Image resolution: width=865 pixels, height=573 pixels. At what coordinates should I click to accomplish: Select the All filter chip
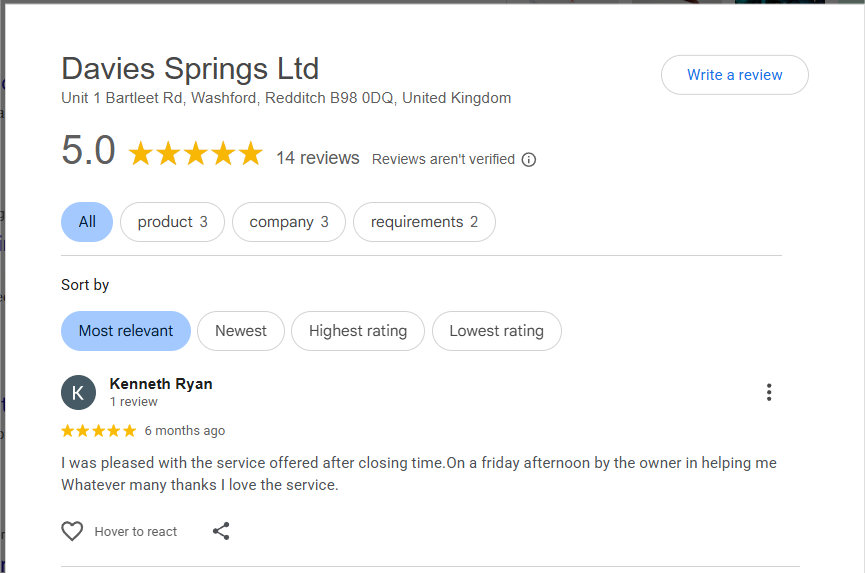(x=87, y=222)
